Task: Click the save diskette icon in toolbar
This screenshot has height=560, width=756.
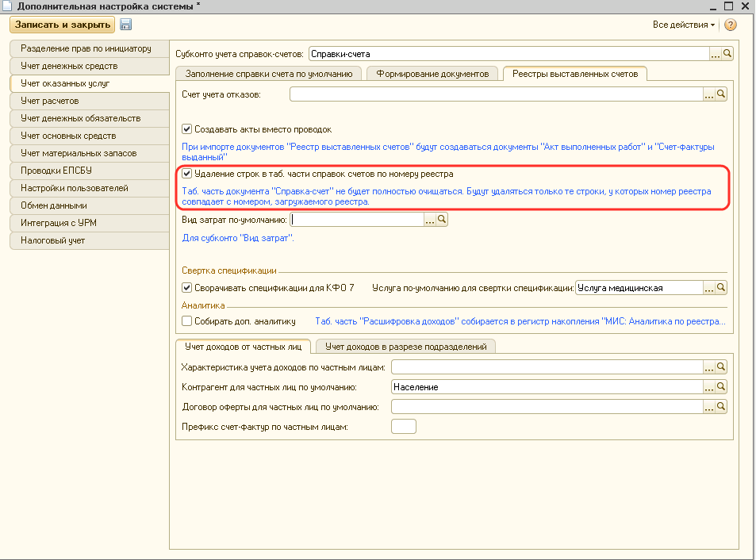Action: [x=125, y=25]
